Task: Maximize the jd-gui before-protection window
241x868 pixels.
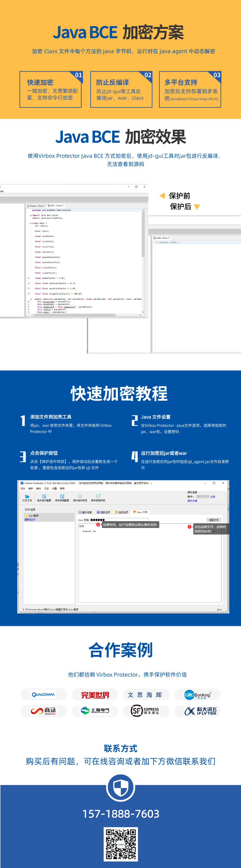Action: tap(136, 187)
